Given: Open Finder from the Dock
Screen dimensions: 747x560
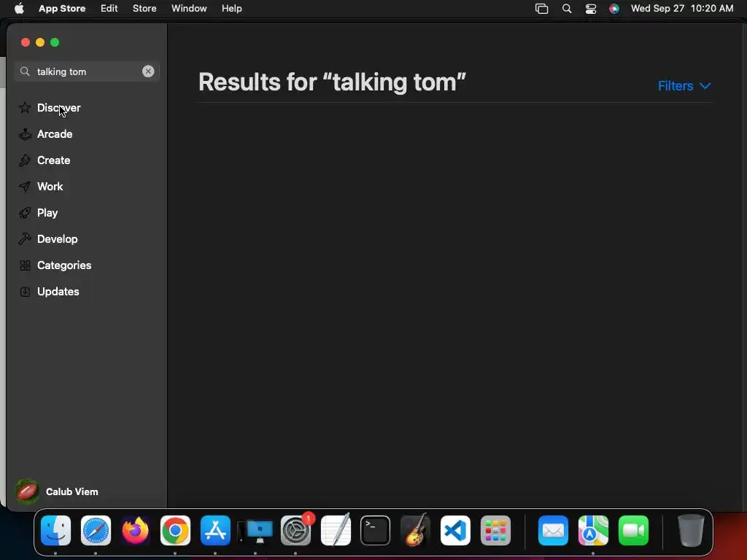Looking at the screenshot, I should click(x=55, y=530).
